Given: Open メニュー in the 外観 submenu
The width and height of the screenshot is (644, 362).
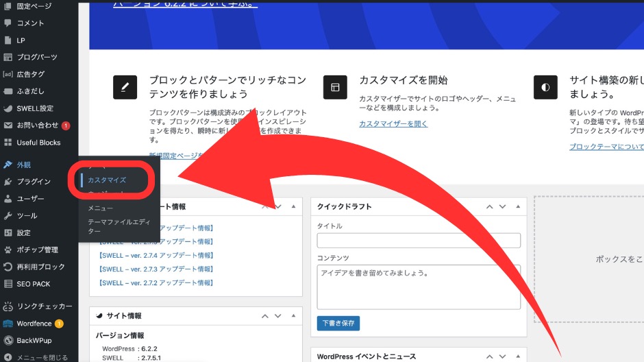Looking at the screenshot, I should pos(100,208).
